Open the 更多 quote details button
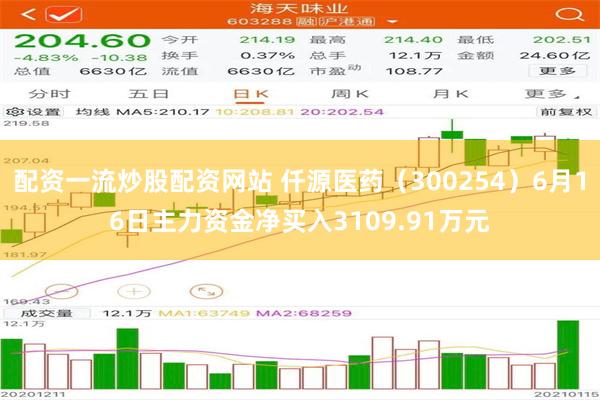Viewport: 600px width, 400px height. [x=557, y=71]
